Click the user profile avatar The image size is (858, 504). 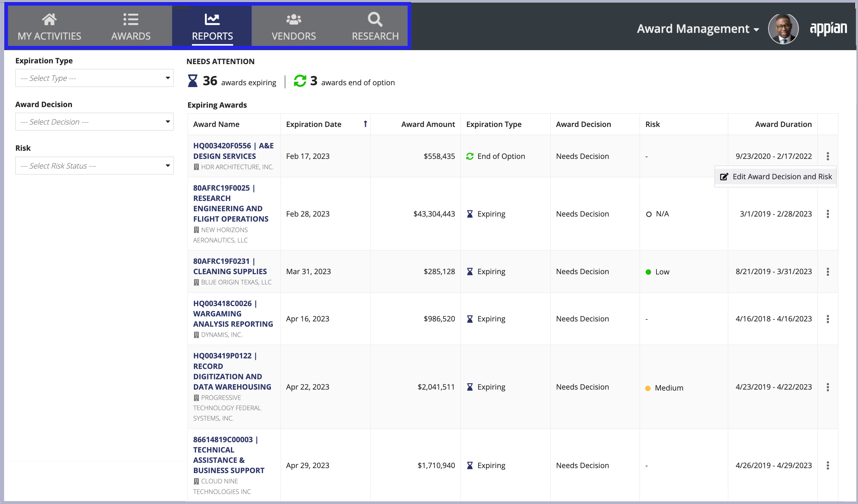(783, 29)
